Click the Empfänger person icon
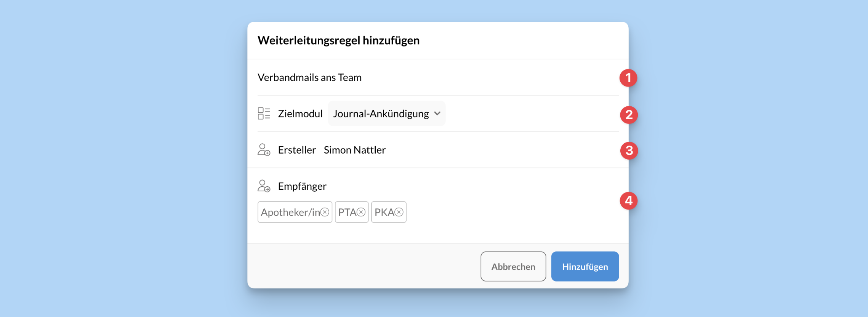The image size is (868, 317). pyautogui.click(x=264, y=186)
